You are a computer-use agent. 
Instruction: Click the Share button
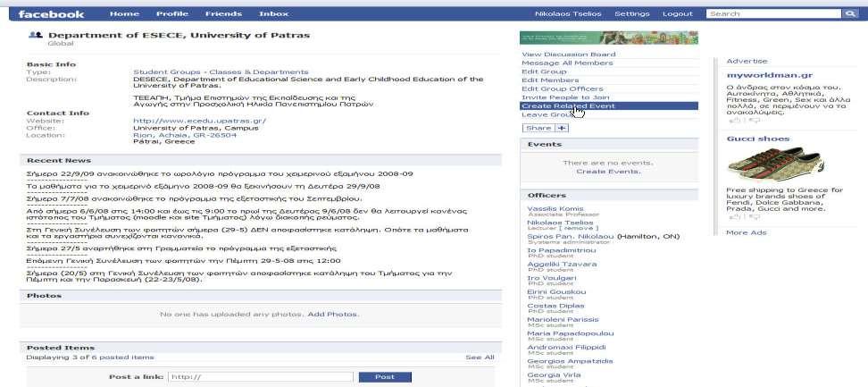pos(538,128)
